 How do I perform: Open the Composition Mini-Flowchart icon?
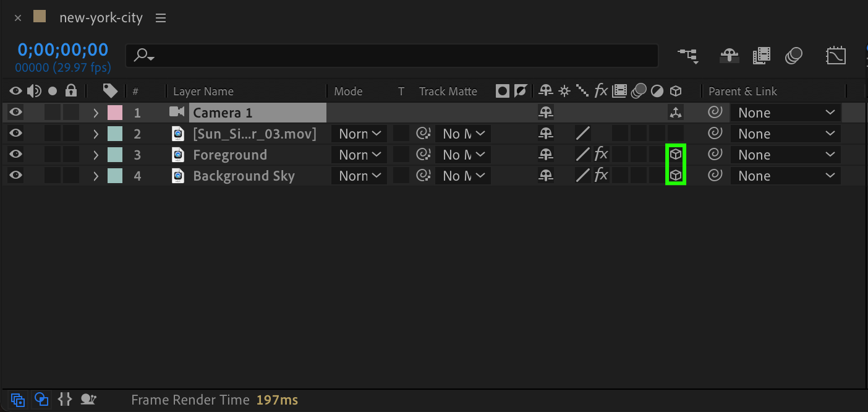point(688,56)
